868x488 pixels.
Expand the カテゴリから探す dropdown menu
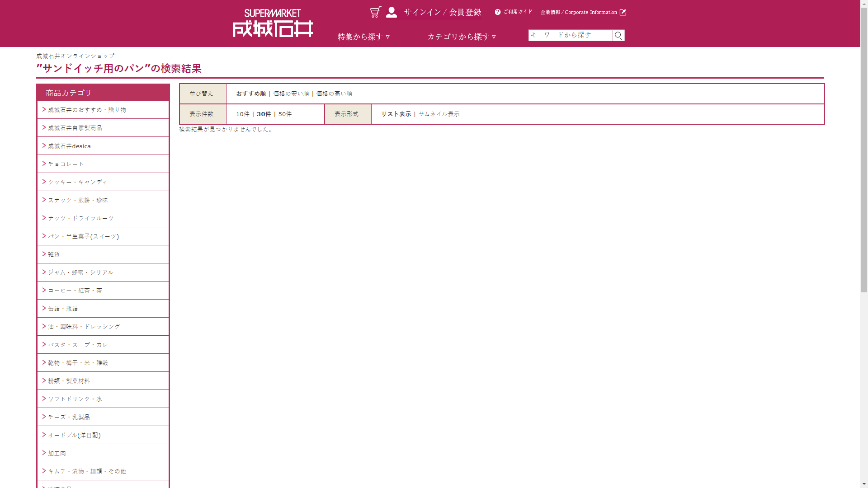pyautogui.click(x=462, y=37)
